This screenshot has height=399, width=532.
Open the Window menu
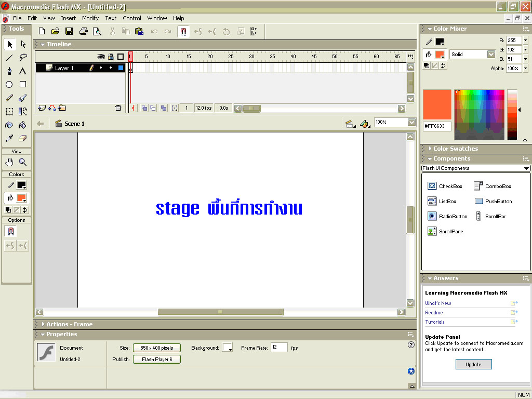(x=157, y=18)
